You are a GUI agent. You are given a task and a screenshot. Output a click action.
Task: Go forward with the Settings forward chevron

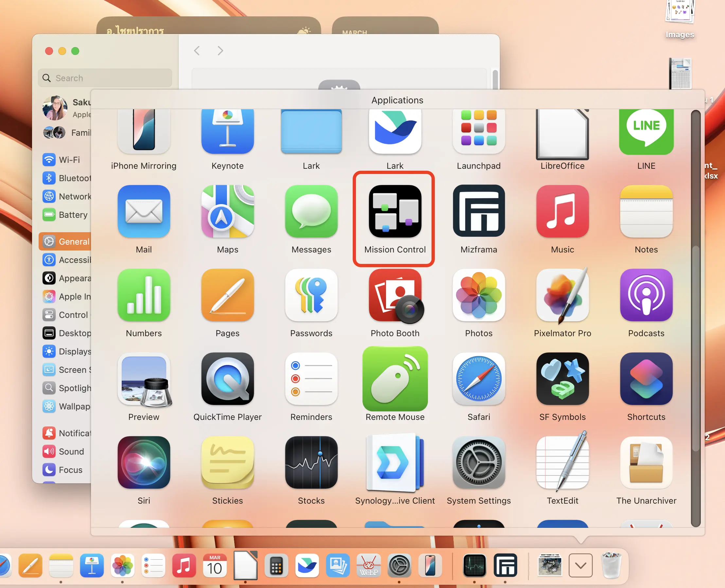click(x=220, y=51)
